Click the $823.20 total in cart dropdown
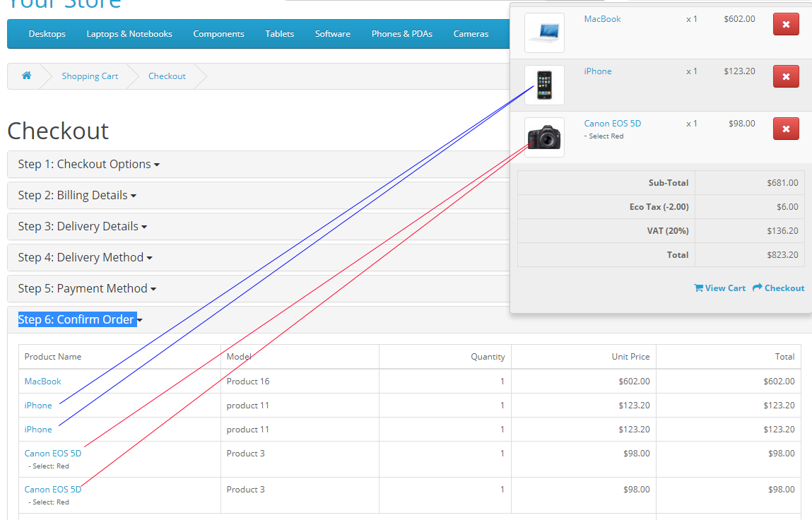Screen dimensions: 812x520 tap(782, 255)
